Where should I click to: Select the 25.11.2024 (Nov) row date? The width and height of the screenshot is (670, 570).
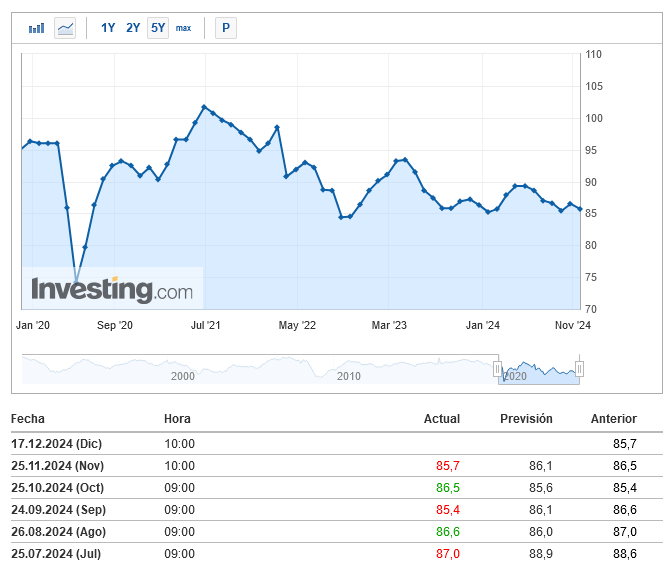point(58,466)
